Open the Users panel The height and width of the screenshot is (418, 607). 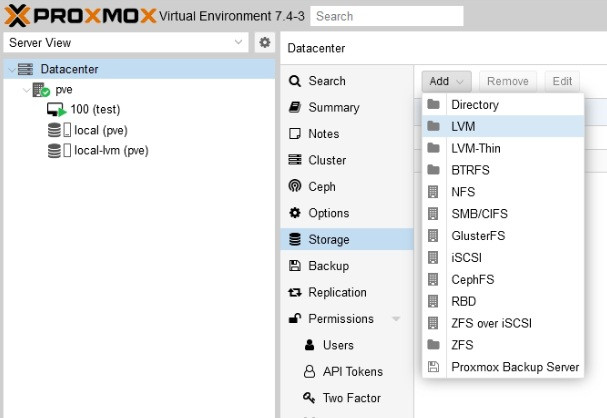347,345
